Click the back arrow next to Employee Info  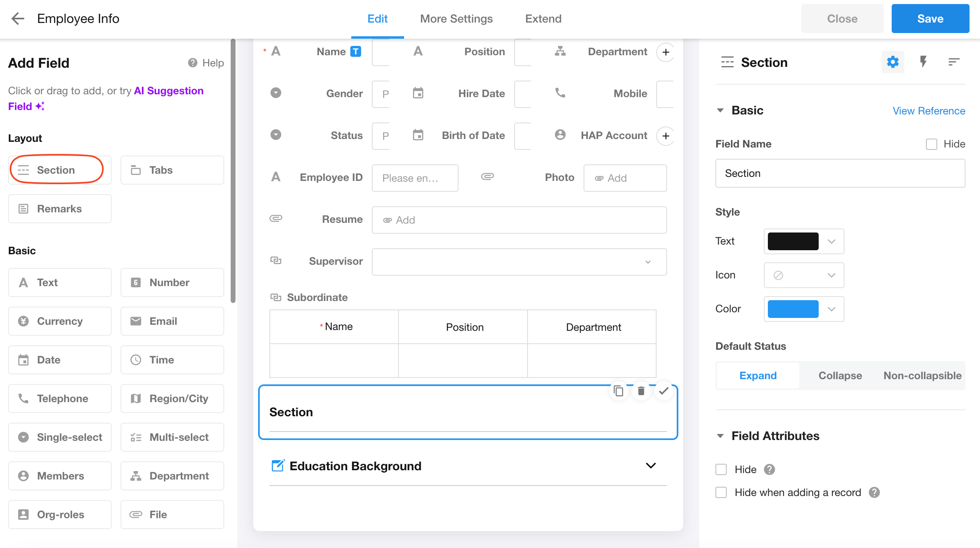point(18,19)
